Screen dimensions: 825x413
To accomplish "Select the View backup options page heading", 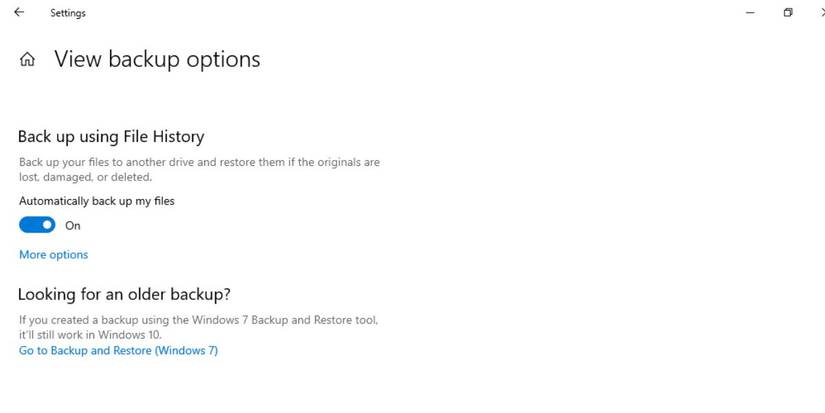I will (x=157, y=60).
